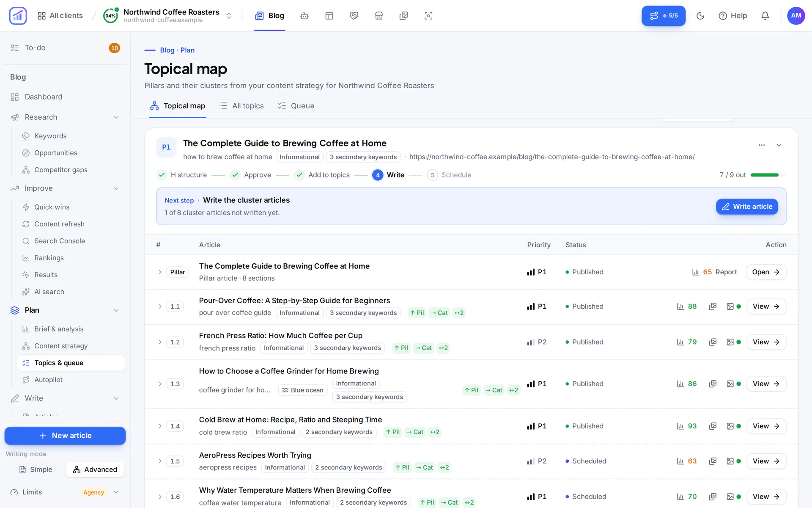
Task: Open the storefront icon in top navigation
Action: (379, 16)
